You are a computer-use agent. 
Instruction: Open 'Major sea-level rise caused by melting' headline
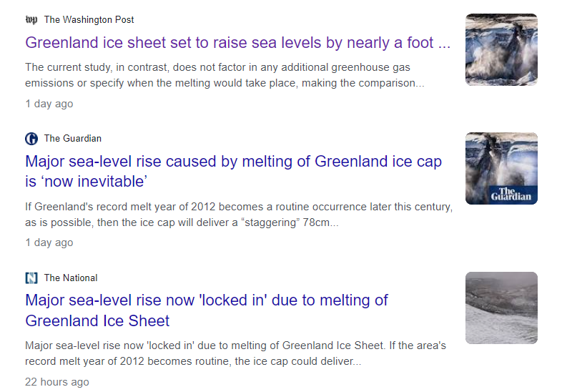(233, 172)
